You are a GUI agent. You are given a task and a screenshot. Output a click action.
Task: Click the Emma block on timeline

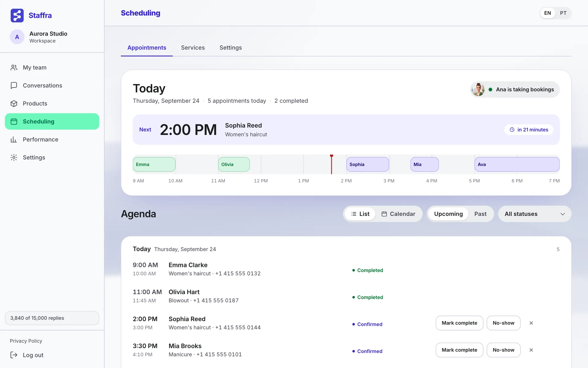(x=154, y=164)
